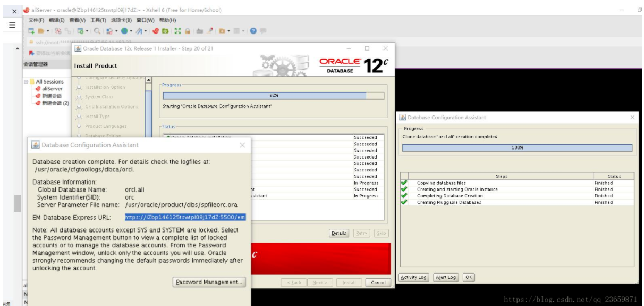Open the 选项卡(B) menu
This screenshot has height=306, width=644.
pos(121,20)
